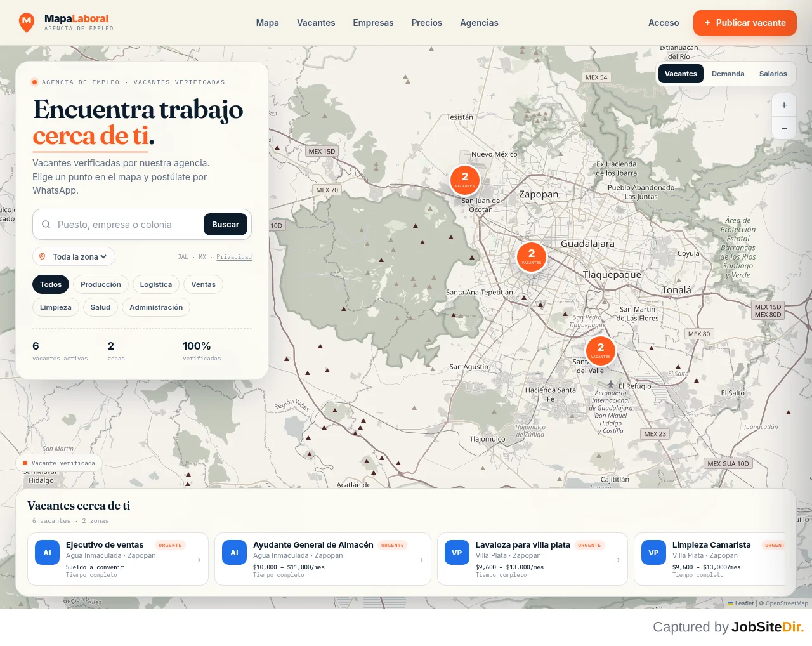The width and height of the screenshot is (812, 646).
Task: Open Ayudante General de Almacén arrow
Action: click(x=419, y=560)
